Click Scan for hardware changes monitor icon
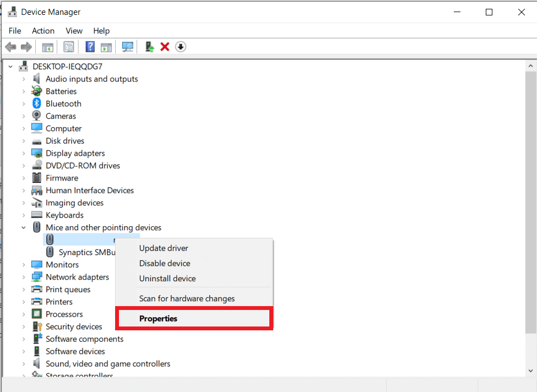Image resolution: width=537 pixels, height=392 pixels. pos(128,47)
